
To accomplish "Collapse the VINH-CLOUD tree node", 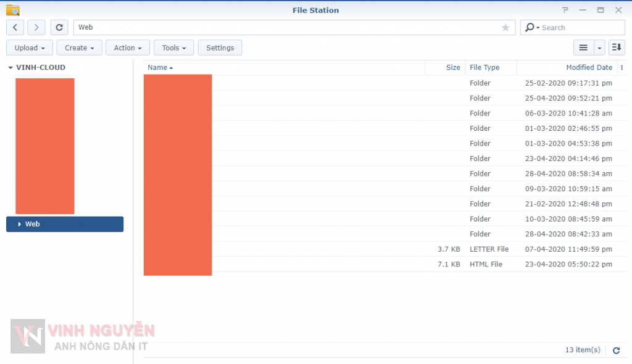I will pyautogui.click(x=10, y=68).
